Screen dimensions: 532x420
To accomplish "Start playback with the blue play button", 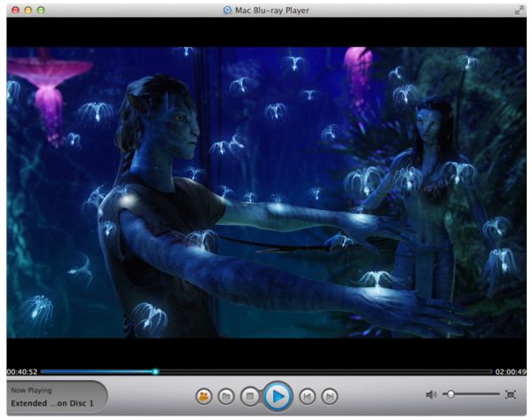I will pos(278,396).
